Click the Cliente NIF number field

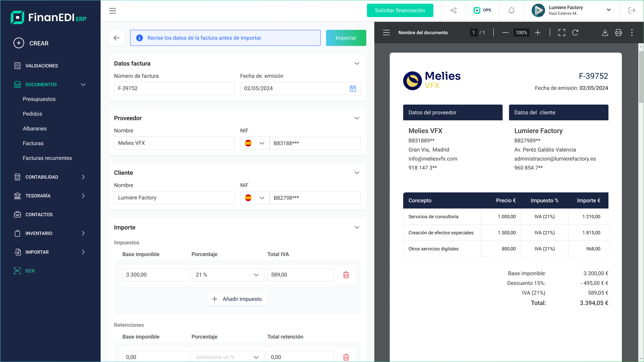(x=315, y=198)
